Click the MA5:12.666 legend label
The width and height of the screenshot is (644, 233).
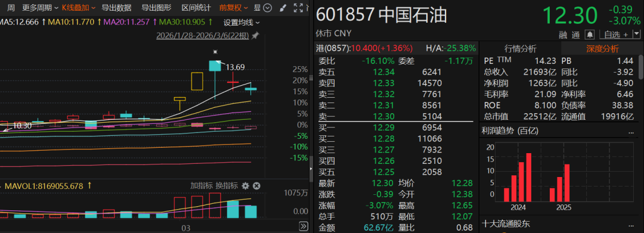pyautogui.click(x=19, y=22)
